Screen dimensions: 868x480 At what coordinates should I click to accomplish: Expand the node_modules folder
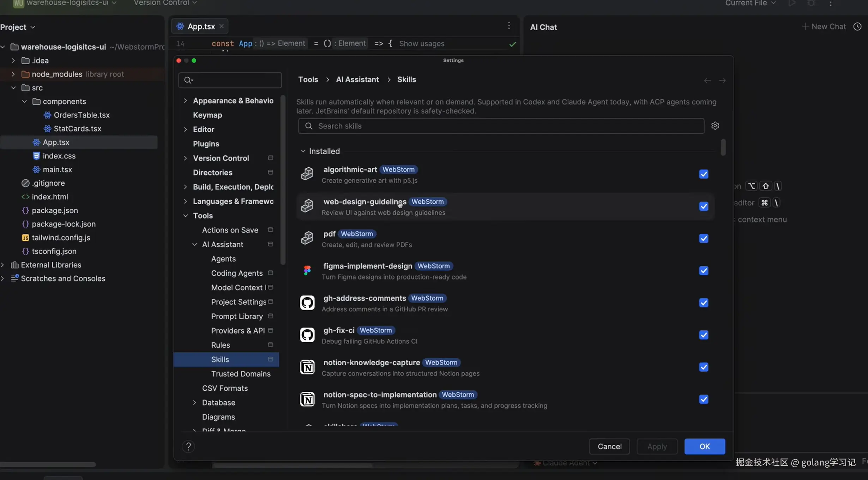pyautogui.click(x=13, y=74)
